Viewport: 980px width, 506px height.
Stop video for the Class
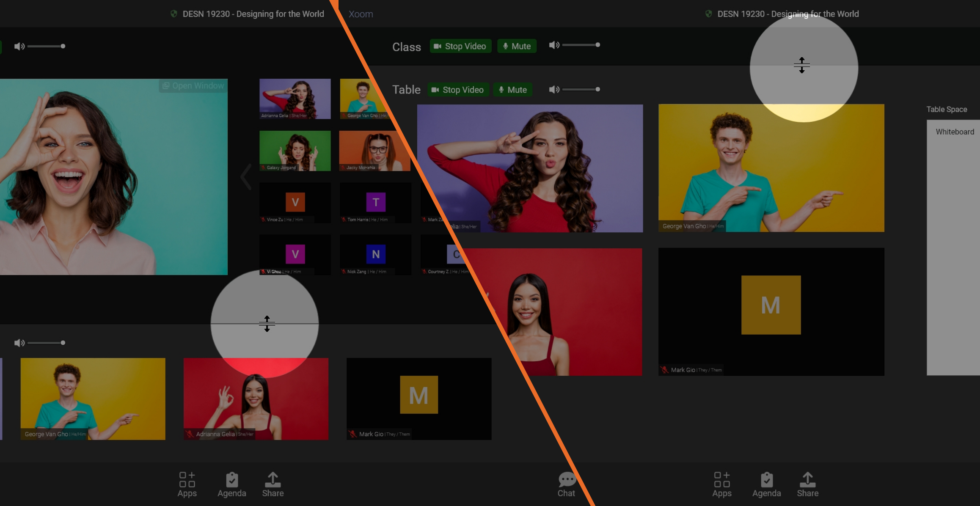point(460,46)
